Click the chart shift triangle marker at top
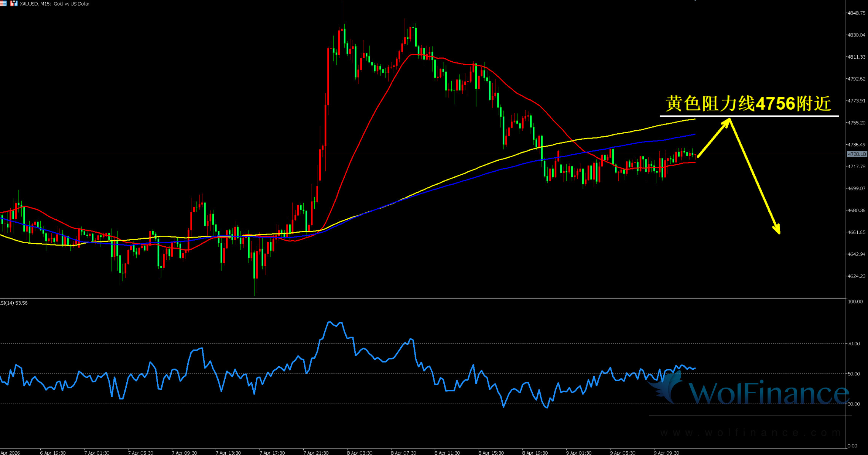 (x=695, y=1)
